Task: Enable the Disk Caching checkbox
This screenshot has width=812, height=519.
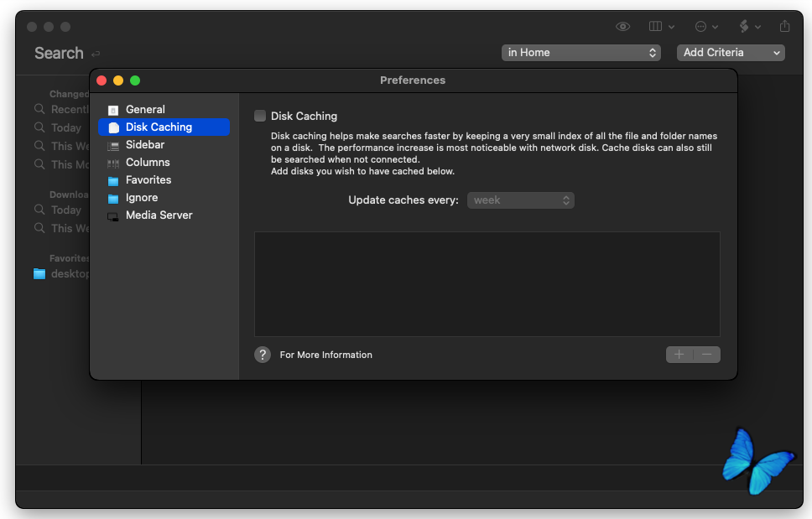Action: pos(260,117)
